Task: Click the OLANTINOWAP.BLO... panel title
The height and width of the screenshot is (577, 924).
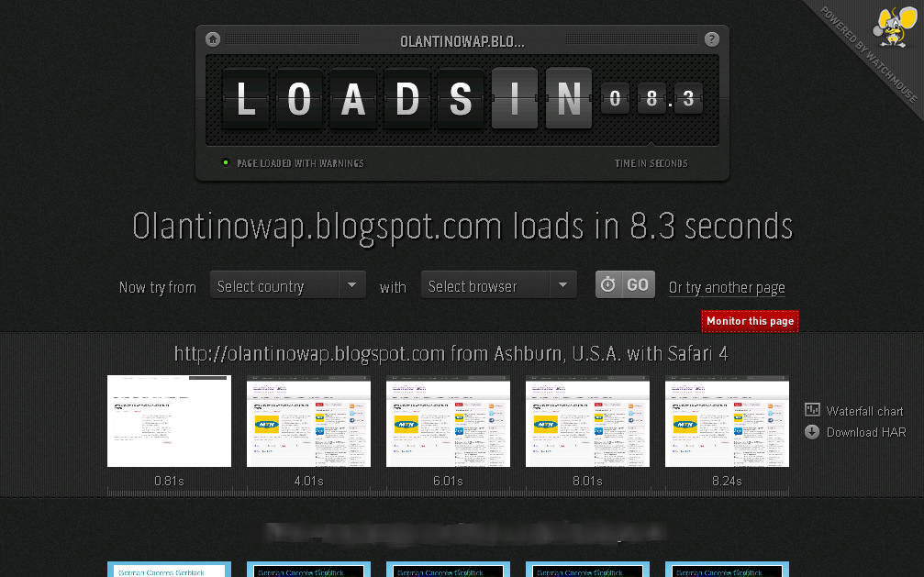Action: point(462,42)
